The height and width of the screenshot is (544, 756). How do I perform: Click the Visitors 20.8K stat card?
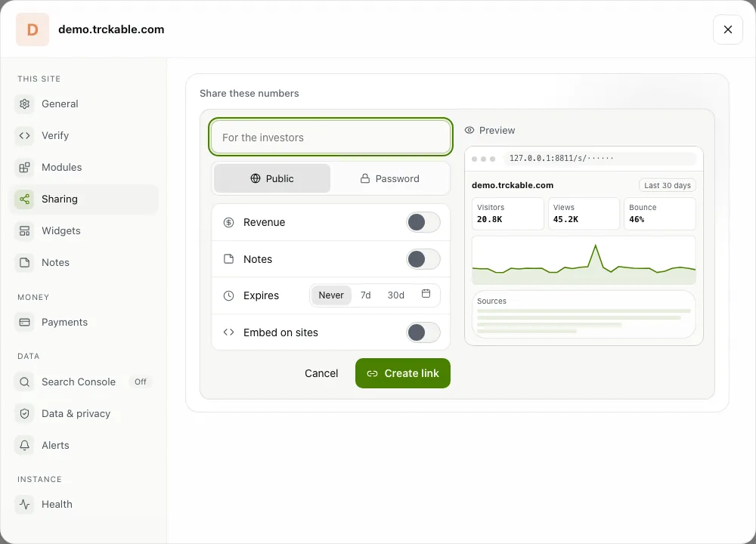(508, 214)
